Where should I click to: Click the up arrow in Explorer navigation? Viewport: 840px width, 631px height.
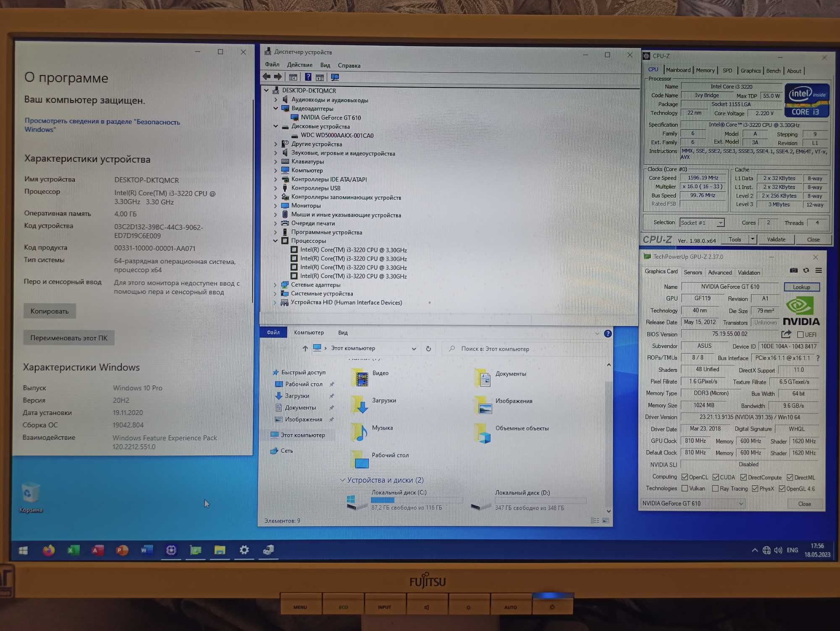coord(305,348)
